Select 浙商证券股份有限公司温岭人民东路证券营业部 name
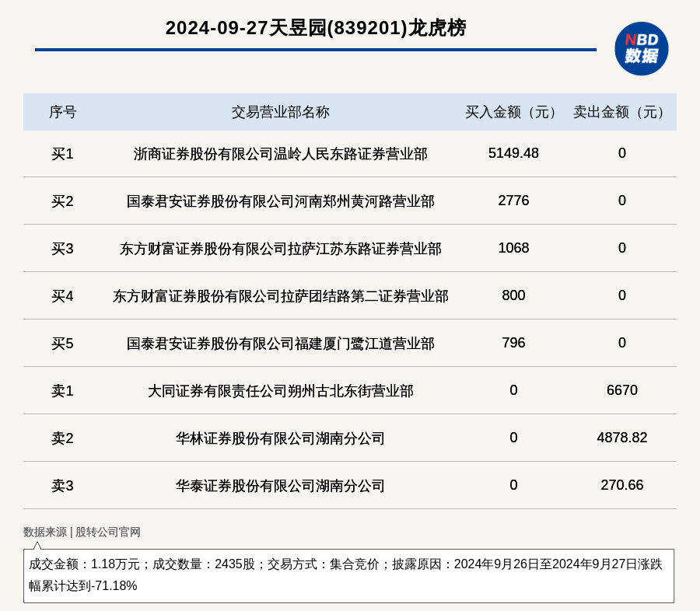The image size is (700, 611). tap(280, 154)
